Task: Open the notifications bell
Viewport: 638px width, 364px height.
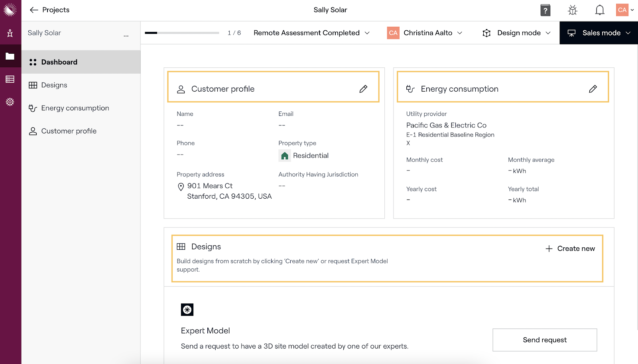Action: click(600, 10)
